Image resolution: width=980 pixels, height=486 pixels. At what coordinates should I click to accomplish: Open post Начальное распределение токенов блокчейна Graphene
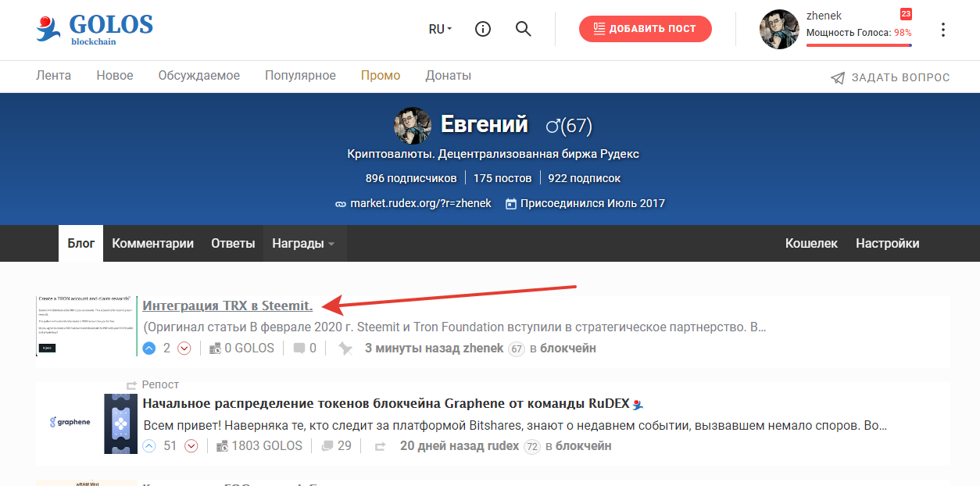tap(386, 404)
